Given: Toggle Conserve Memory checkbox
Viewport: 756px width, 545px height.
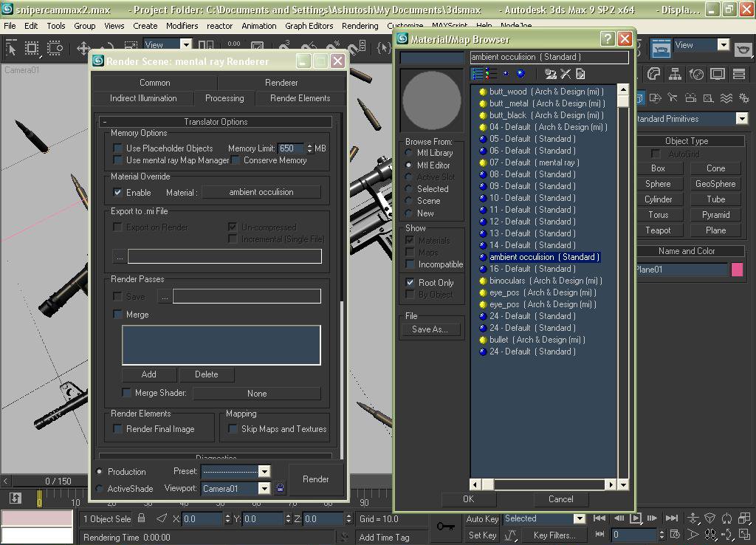Looking at the screenshot, I should point(235,160).
